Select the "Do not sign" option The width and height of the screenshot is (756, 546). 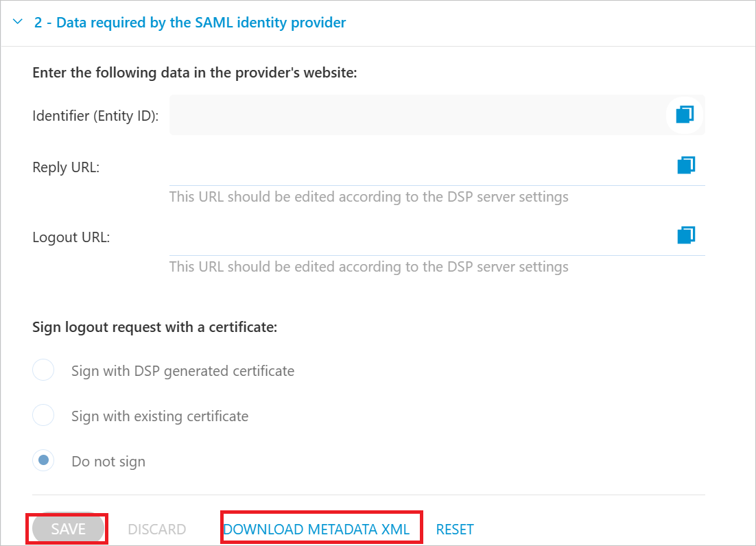(x=43, y=460)
